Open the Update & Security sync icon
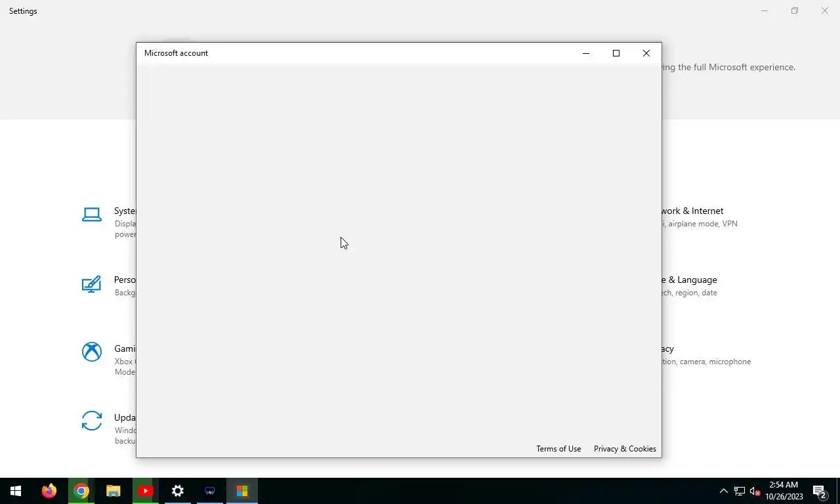The width and height of the screenshot is (840, 504). coord(92,421)
